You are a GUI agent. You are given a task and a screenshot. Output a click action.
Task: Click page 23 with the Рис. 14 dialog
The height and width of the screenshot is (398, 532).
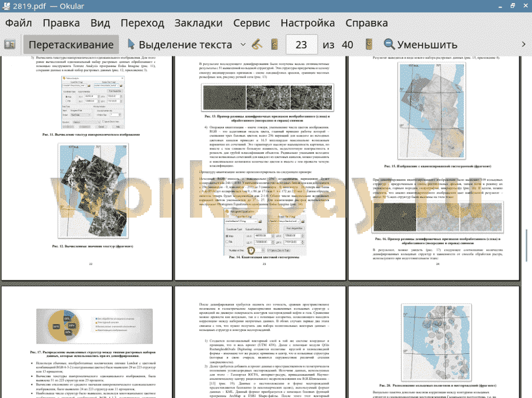(x=260, y=168)
